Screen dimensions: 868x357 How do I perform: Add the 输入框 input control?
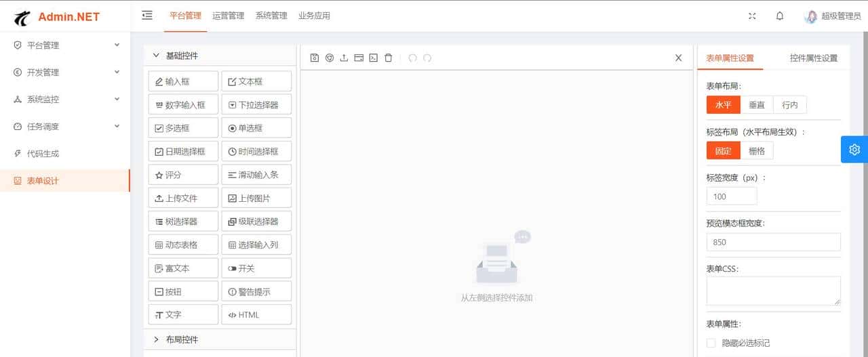(183, 81)
